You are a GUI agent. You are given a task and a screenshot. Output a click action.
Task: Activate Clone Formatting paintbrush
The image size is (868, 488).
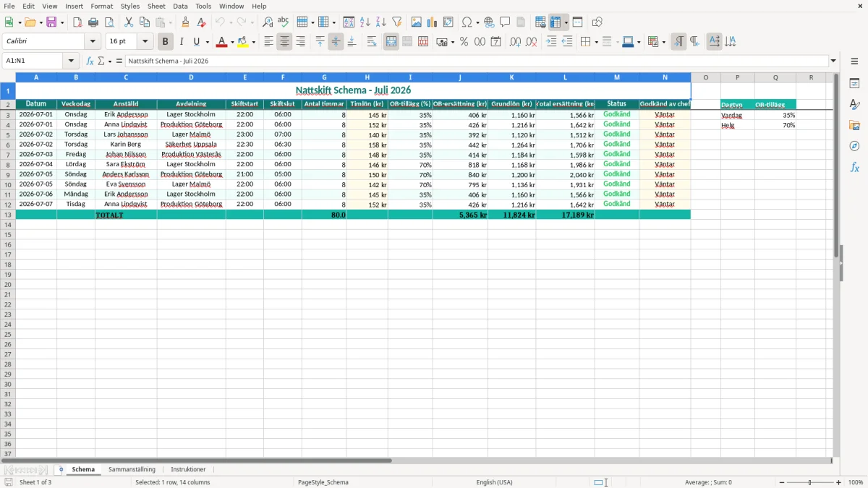click(x=186, y=22)
